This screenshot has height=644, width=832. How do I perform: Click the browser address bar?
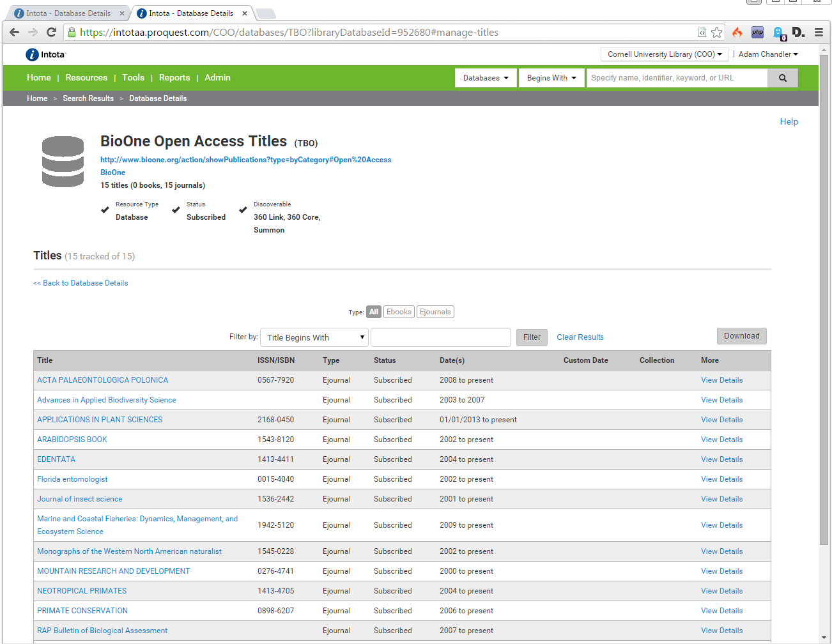pos(383,32)
